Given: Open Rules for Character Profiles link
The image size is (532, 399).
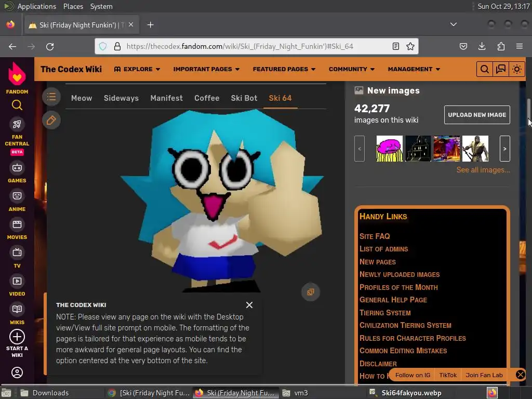Looking at the screenshot, I should tap(412, 338).
